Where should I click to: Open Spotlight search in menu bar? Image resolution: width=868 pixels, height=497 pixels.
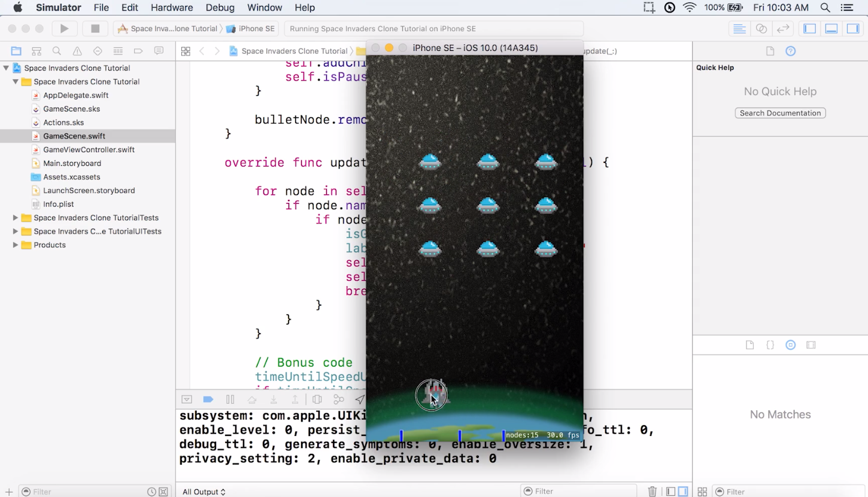[825, 8]
